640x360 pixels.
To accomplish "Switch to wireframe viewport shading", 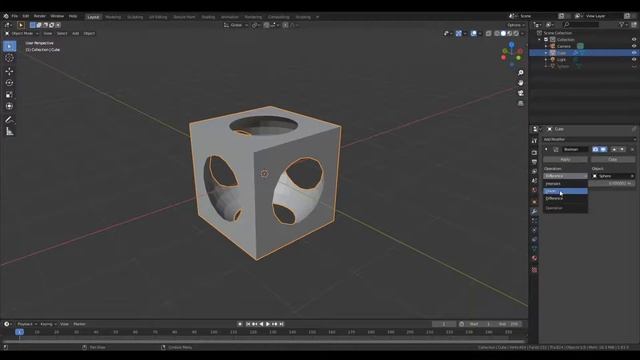I will [497, 33].
